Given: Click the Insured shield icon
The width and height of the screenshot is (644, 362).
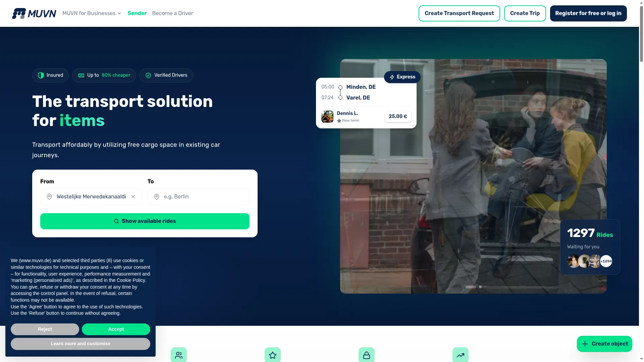Looking at the screenshot, I should (41, 75).
